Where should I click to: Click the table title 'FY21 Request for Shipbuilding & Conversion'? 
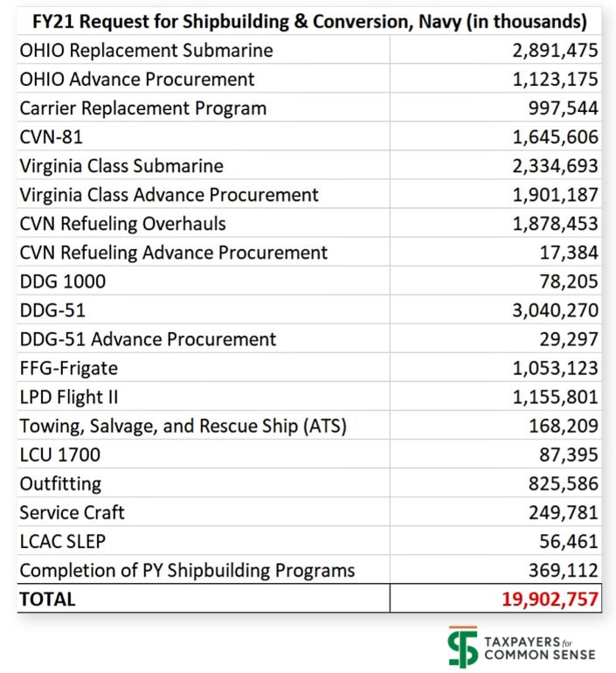pos(309,22)
